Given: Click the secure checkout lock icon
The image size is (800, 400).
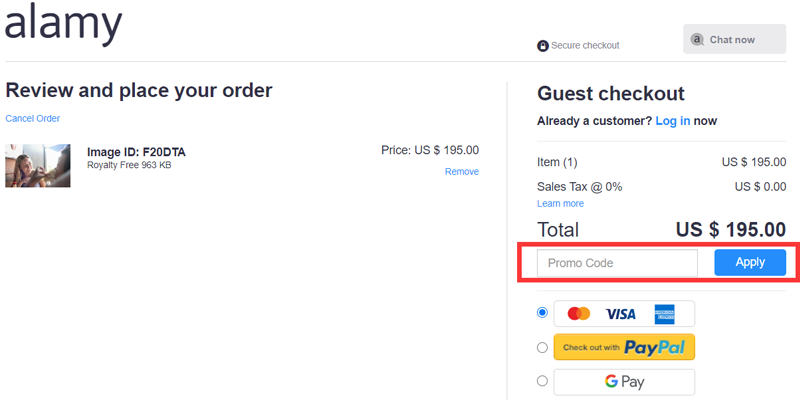Looking at the screenshot, I should click(543, 45).
